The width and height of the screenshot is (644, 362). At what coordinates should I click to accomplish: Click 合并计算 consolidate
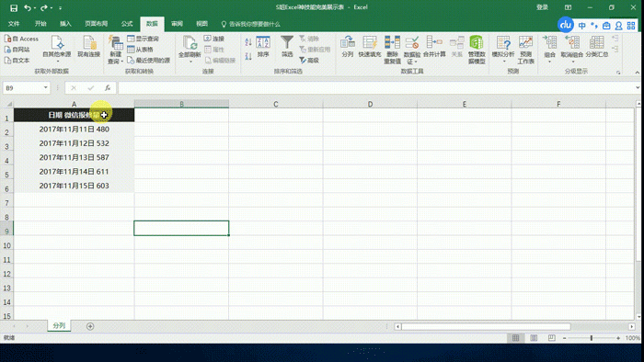[x=434, y=46]
